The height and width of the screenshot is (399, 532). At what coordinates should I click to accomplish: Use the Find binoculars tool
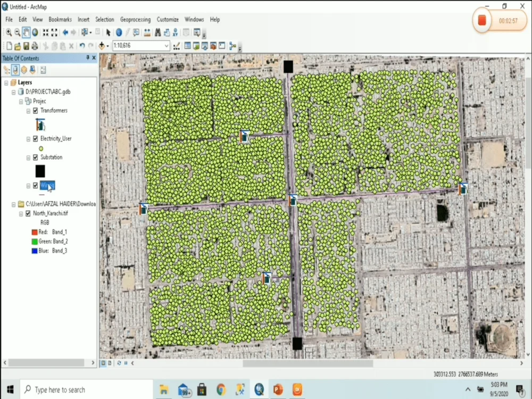click(x=157, y=32)
